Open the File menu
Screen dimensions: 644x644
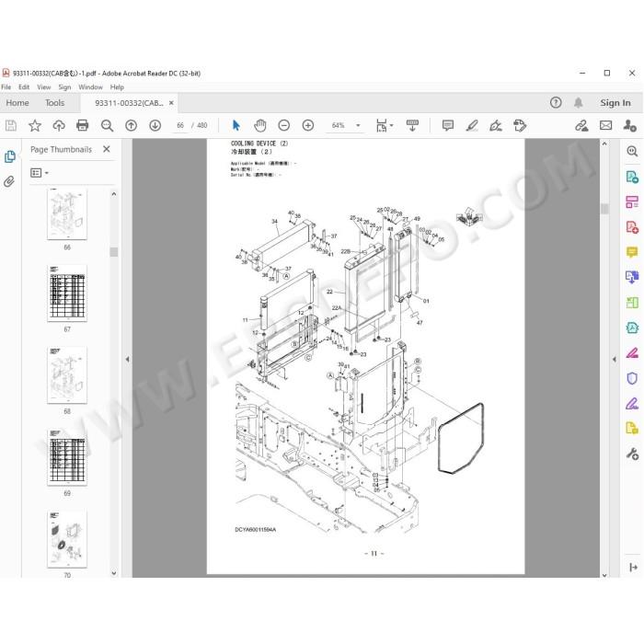(x=6, y=87)
